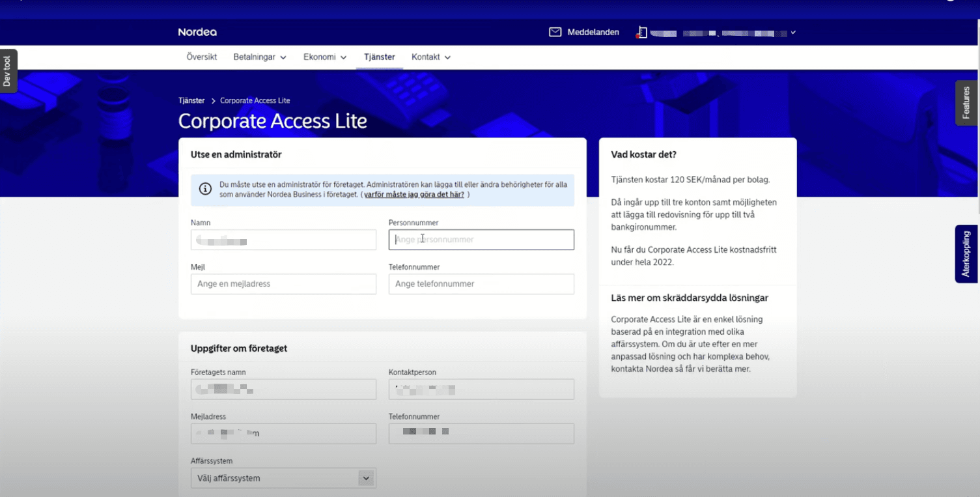Click the company Mejladress field
Viewport: 980px width, 497px height.
point(283,434)
